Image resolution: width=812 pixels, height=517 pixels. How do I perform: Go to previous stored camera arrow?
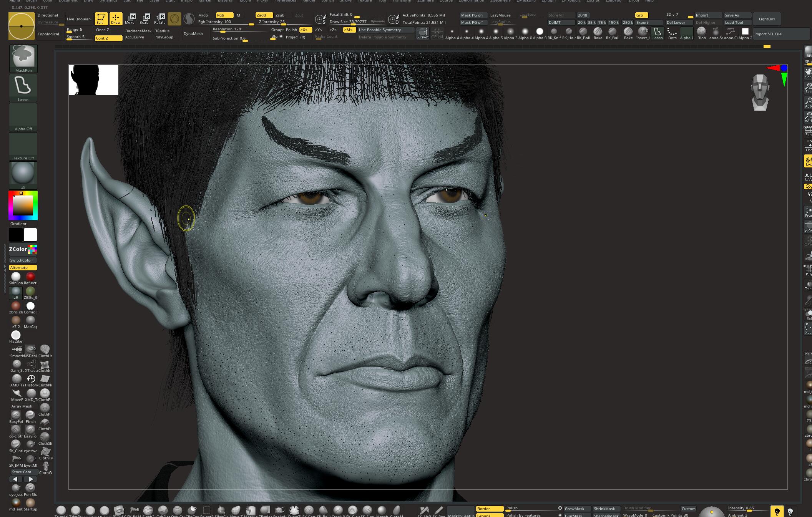(15, 479)
